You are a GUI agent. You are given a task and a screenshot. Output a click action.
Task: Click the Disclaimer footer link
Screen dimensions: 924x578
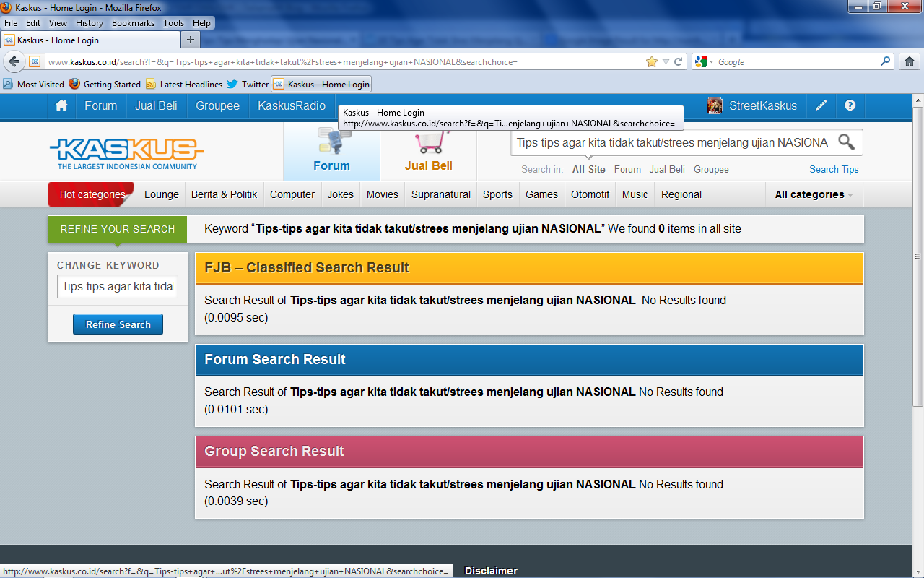click(491, 571)
